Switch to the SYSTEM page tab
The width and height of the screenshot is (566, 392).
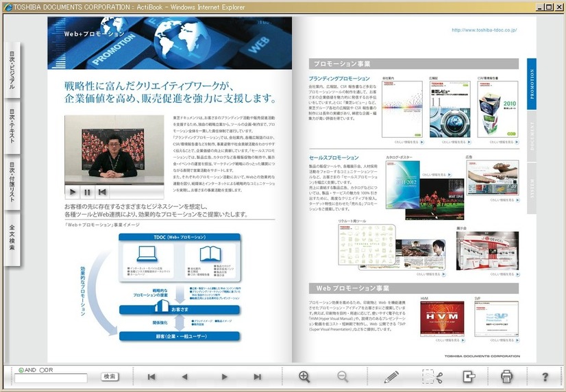532,188
